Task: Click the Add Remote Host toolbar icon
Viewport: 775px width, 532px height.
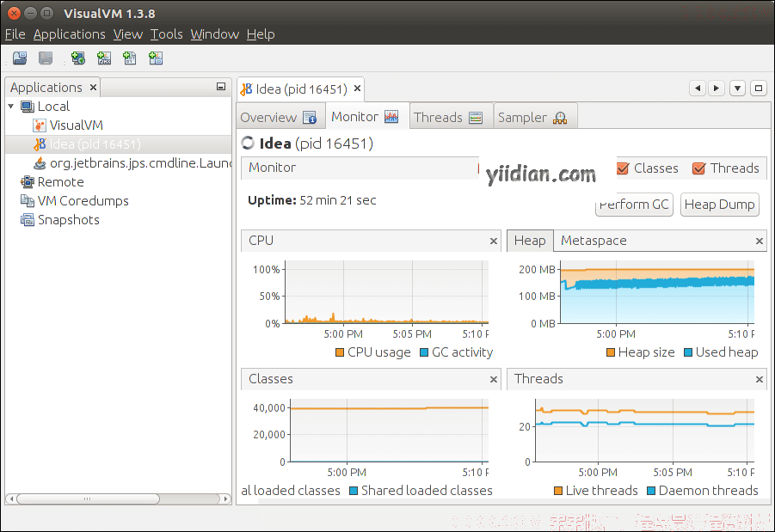Action: (x=78, y=58)
